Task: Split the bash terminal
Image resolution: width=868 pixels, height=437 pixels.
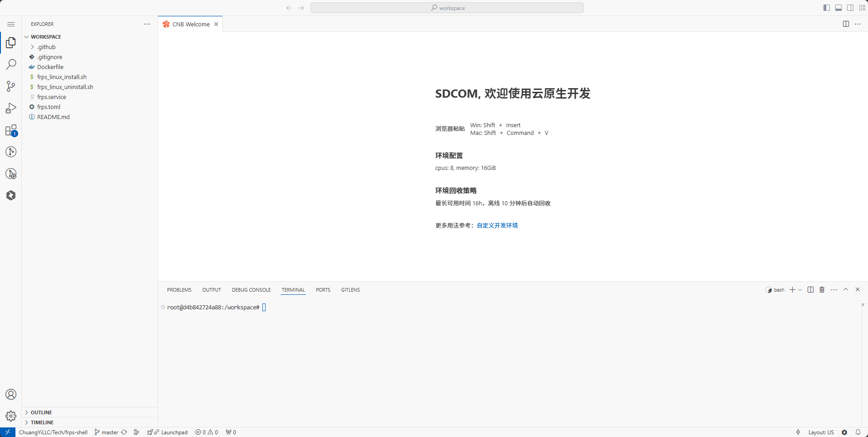Action: [810, 289]
